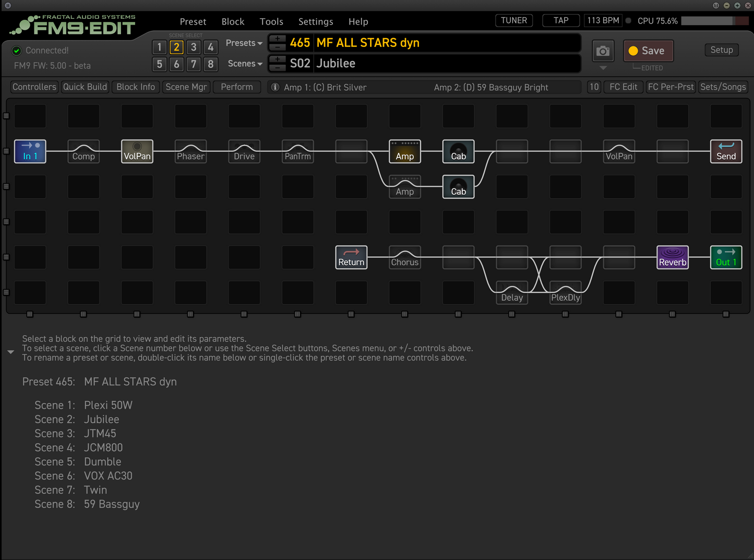Viewport: 754px width, 560px height.
Task: Choose scene 8 in Scene Select
Action: point(211,64)
